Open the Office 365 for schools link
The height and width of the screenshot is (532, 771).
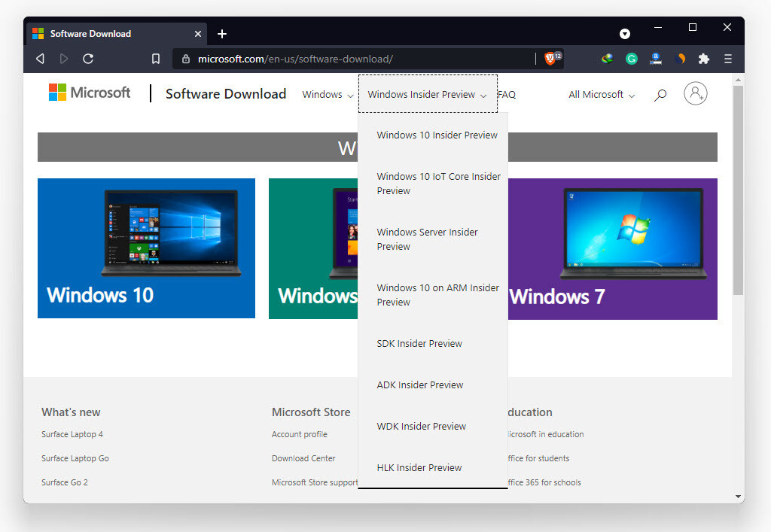click(544, 482)
